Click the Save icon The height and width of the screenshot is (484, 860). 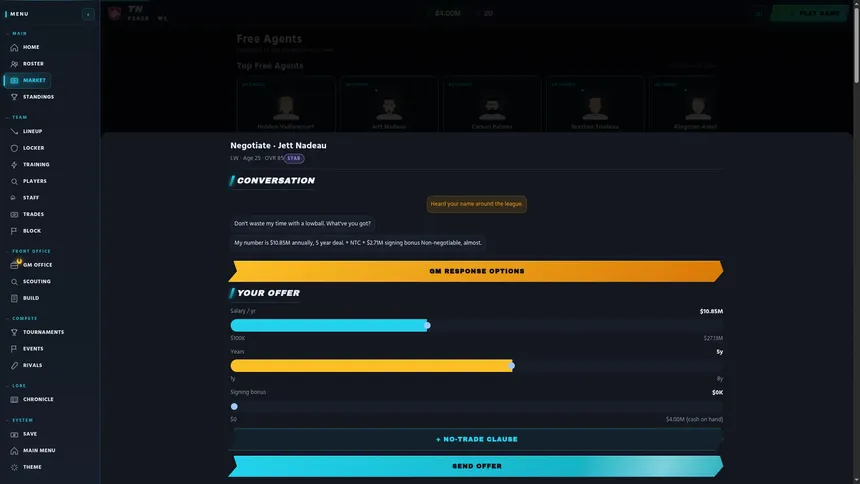[x=14, y=434]
